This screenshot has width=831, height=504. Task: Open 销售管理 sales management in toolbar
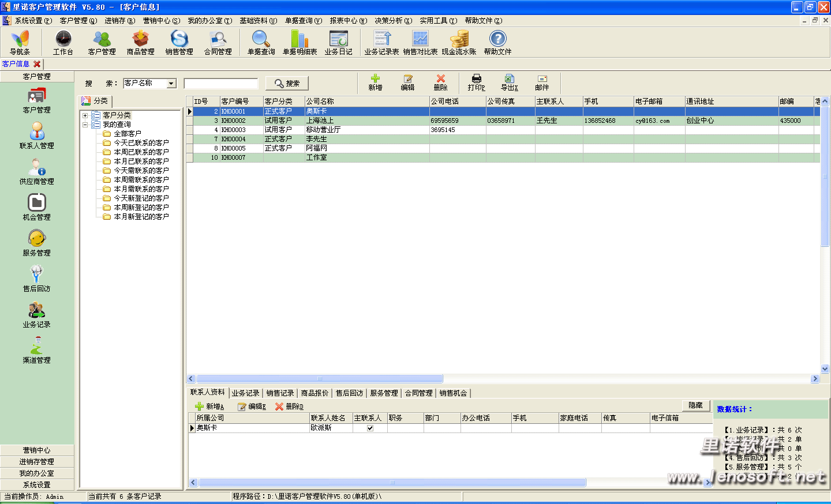[x=179, y=42]
